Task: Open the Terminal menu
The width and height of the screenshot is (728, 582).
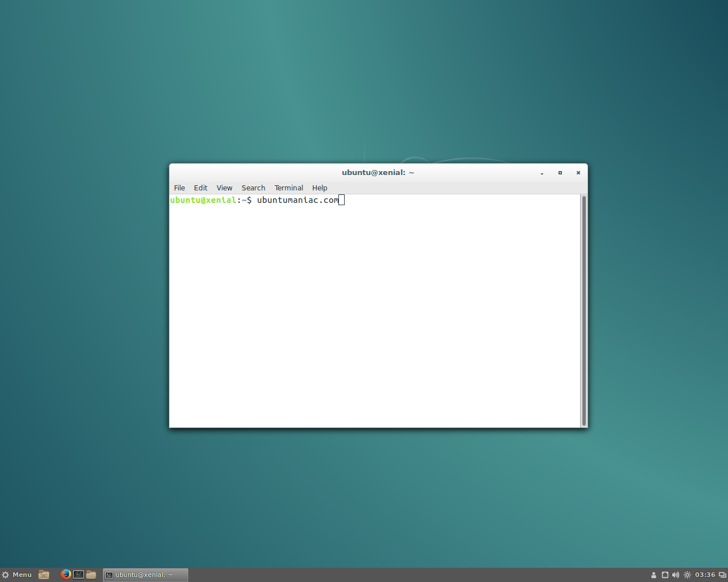Action: (288, 188)
